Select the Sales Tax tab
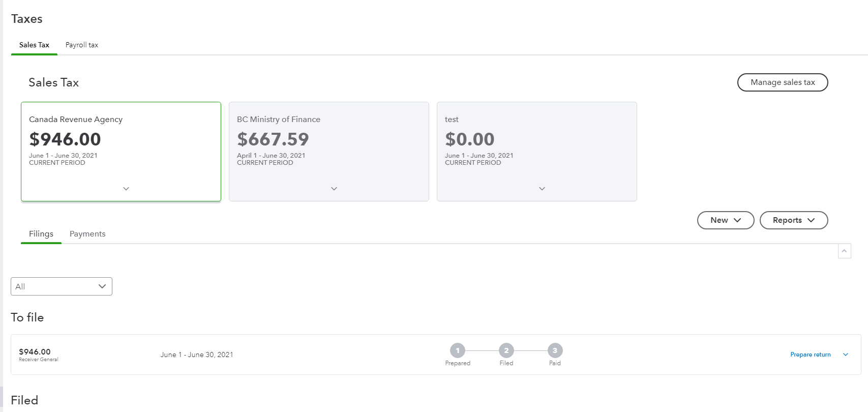 [x=34, y=45]
